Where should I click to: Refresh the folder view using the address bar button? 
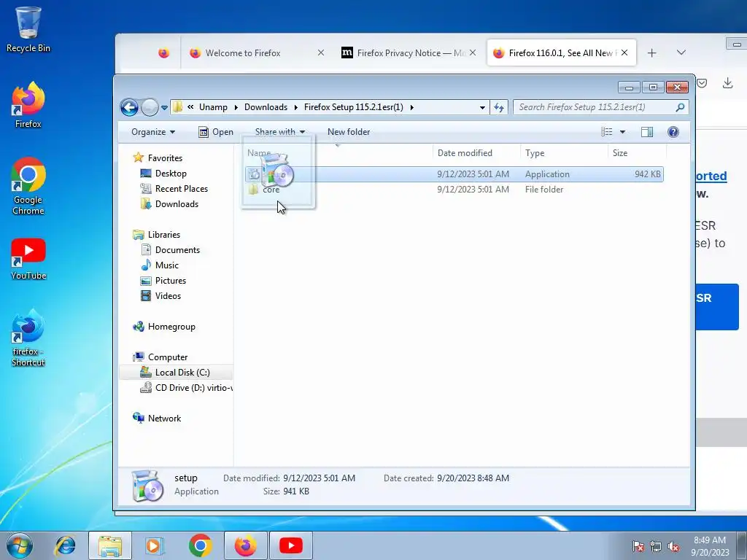(x=499, y=107)
